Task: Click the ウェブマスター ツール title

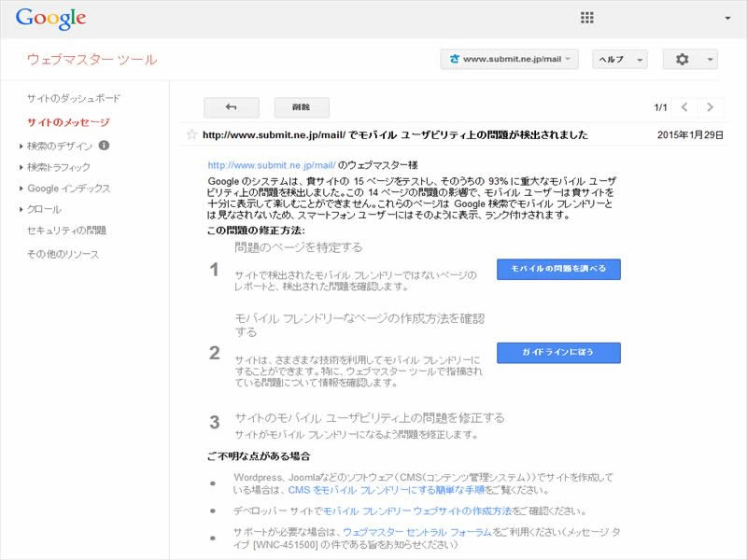Action: point(92,60)
